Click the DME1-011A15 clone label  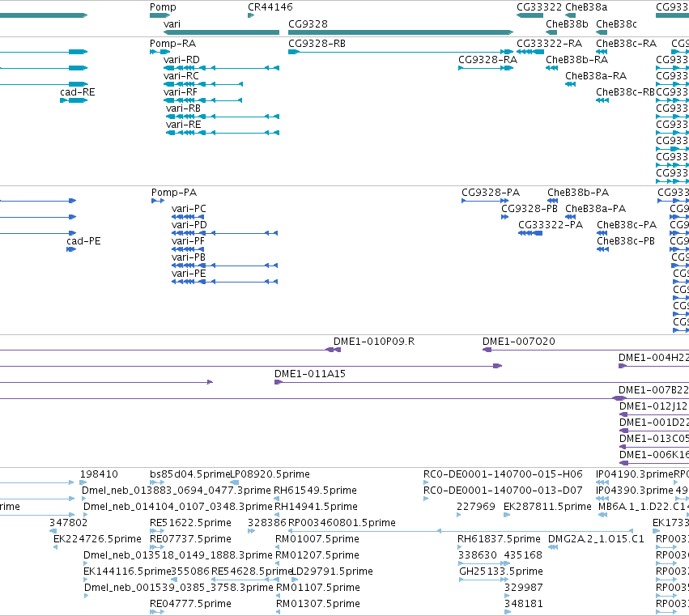pos(310,374)
